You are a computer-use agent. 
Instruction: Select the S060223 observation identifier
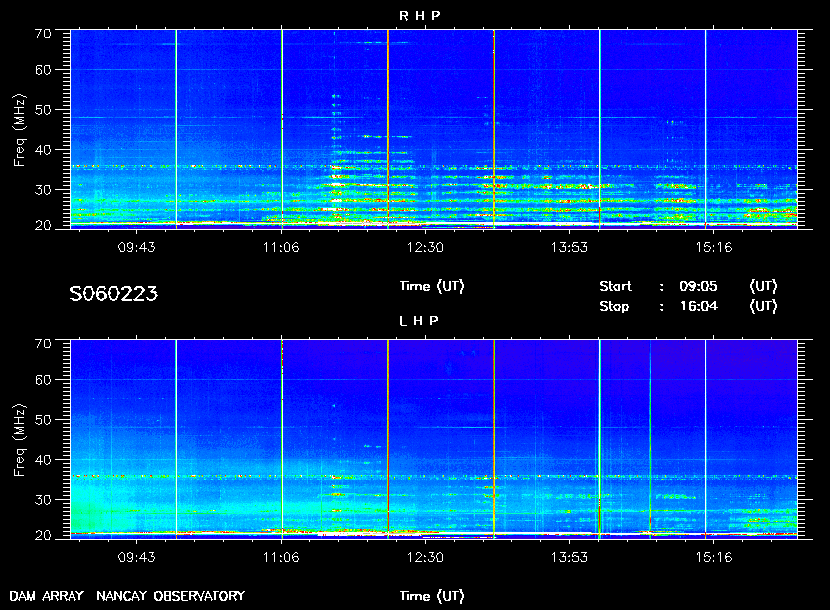pyautogui.click(x=113, y=294)
